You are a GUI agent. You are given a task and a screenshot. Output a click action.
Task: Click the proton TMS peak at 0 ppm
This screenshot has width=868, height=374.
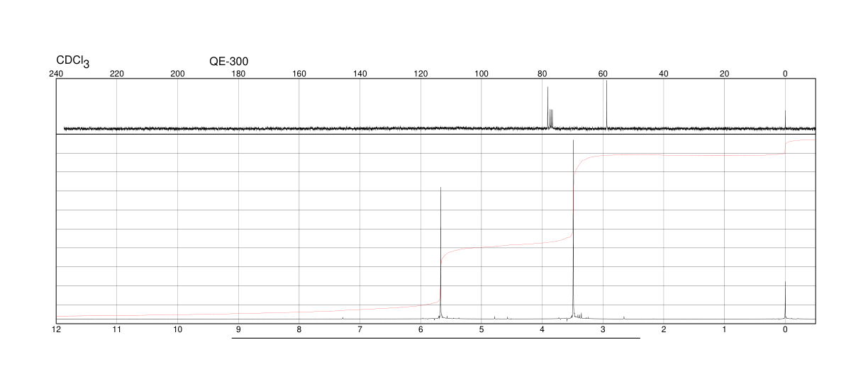click(x=785, y=300)
